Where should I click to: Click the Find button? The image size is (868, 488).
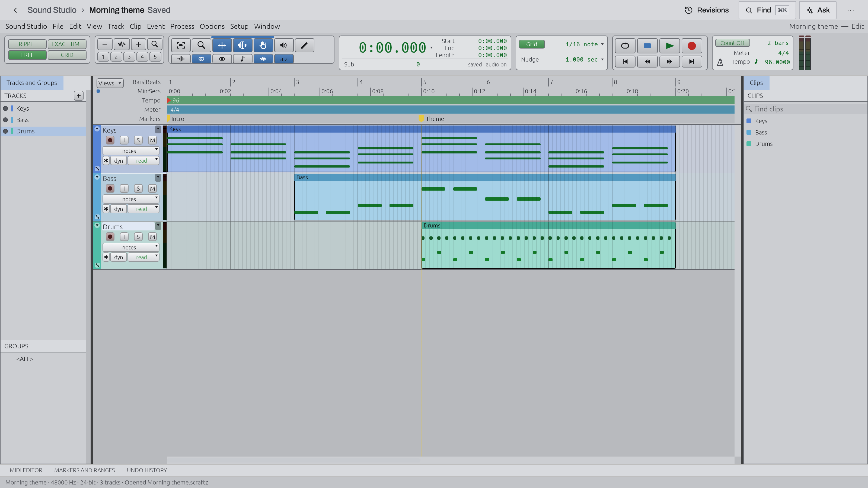767,10
